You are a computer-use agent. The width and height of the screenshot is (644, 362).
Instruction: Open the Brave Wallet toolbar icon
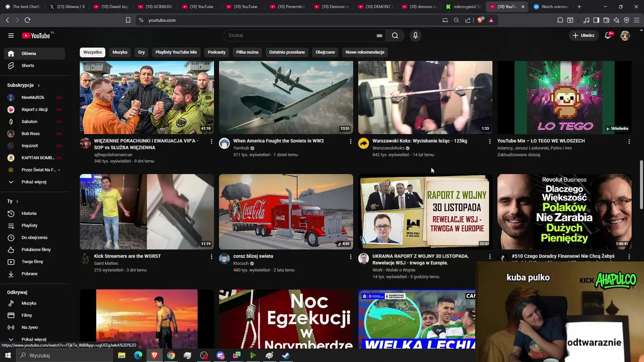[606, 20]
